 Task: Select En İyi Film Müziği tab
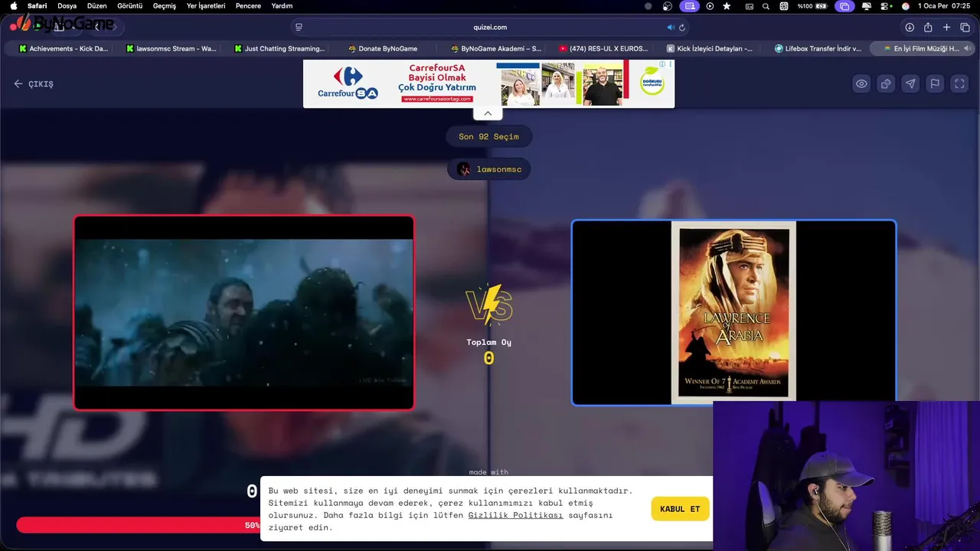pyautogui.click(x=921, y=48)
